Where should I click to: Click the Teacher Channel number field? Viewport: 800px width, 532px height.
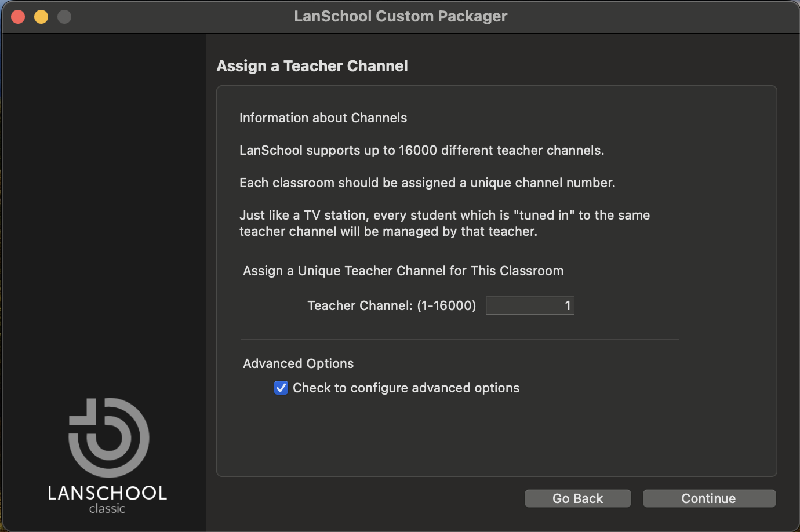point(530,305)
